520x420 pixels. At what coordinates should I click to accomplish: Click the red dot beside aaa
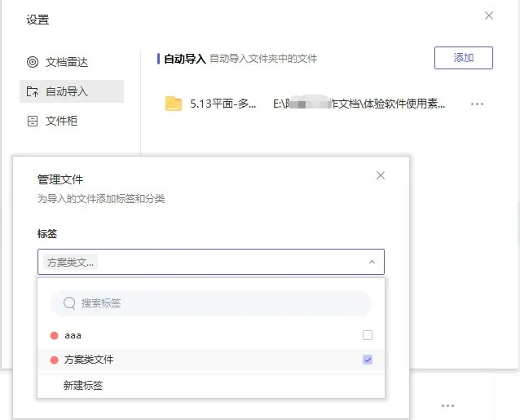(55, 335)
